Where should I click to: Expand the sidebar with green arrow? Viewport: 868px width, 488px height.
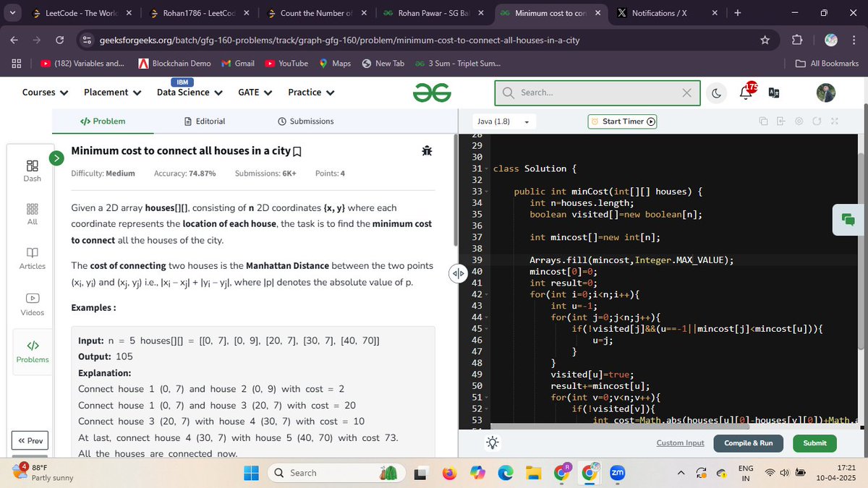click(56, 157)
